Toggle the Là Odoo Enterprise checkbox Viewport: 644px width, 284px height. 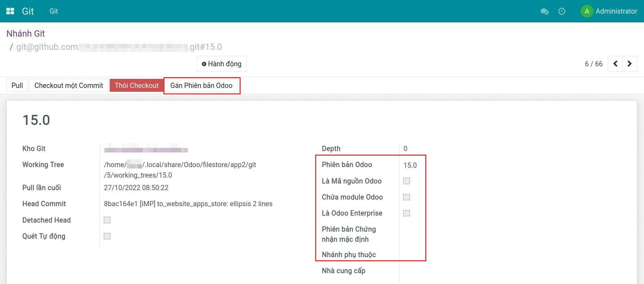406,213
